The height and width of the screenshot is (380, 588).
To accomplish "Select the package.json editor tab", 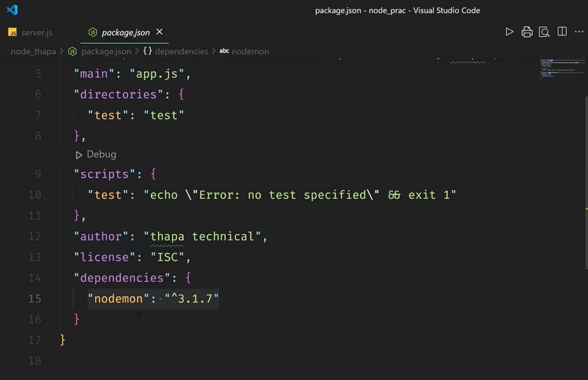I will (x=125, y=32).
